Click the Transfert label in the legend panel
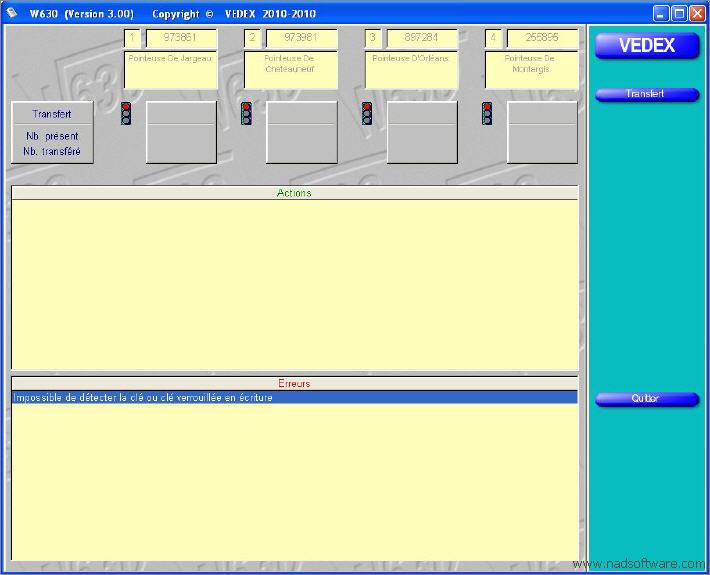Image resolution: width=710 pixels, height=575 pixels. [x=52, y=114]
